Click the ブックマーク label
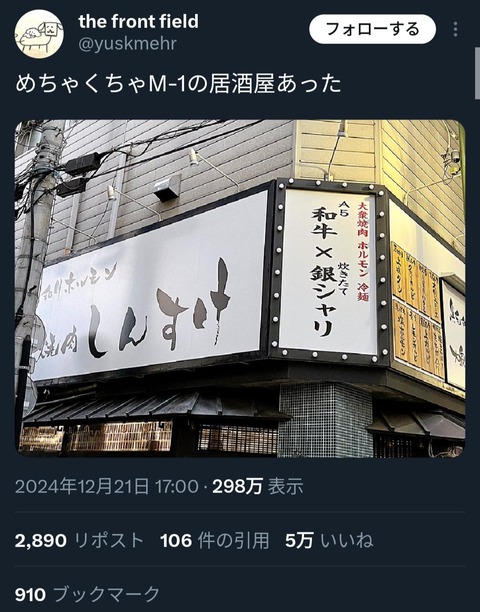Image resolution: width=480 pixels, height=612 pixels. coord(106,594)
